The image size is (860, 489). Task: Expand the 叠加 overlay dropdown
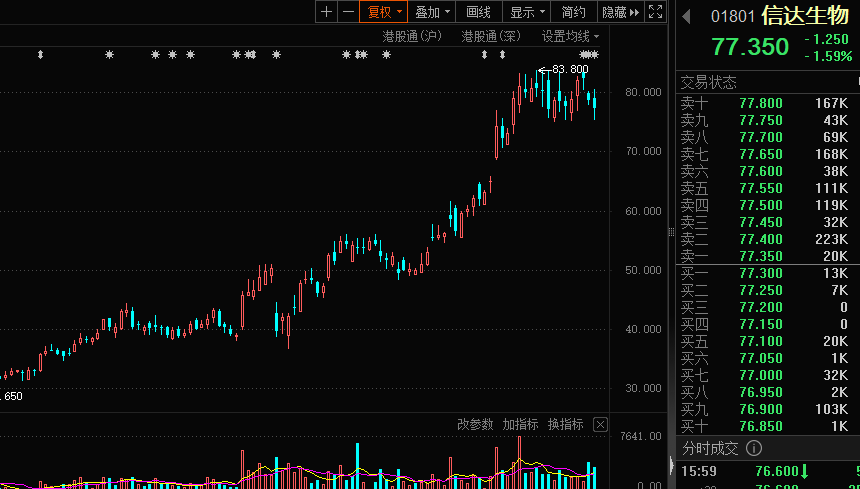(433, 12)
